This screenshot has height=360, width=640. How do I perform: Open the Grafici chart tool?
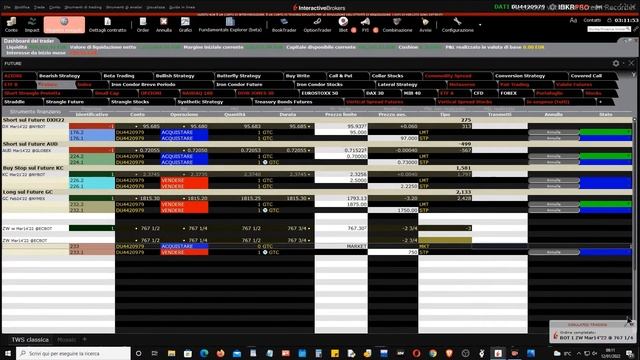click(185, 24)
